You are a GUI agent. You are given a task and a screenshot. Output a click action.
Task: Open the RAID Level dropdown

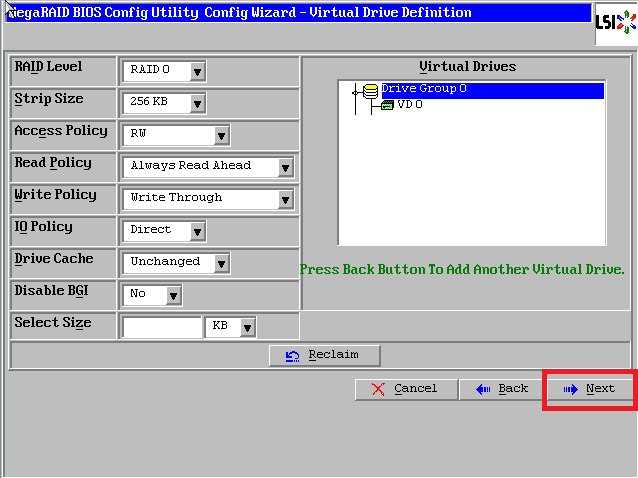pyautogui.click(x=164, y=71)
